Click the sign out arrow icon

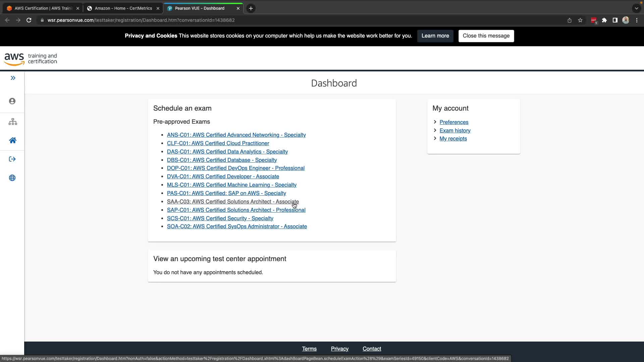[x=12, y=159]
